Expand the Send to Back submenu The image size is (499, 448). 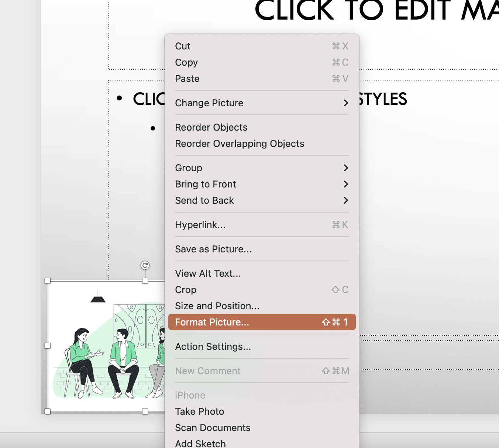click(x=204, y=200)
